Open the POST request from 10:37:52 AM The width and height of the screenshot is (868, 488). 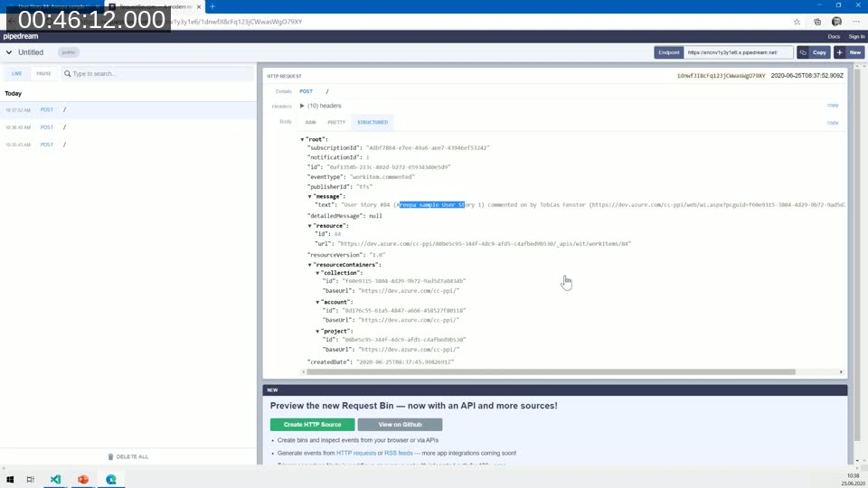click(x=127, y=110)
